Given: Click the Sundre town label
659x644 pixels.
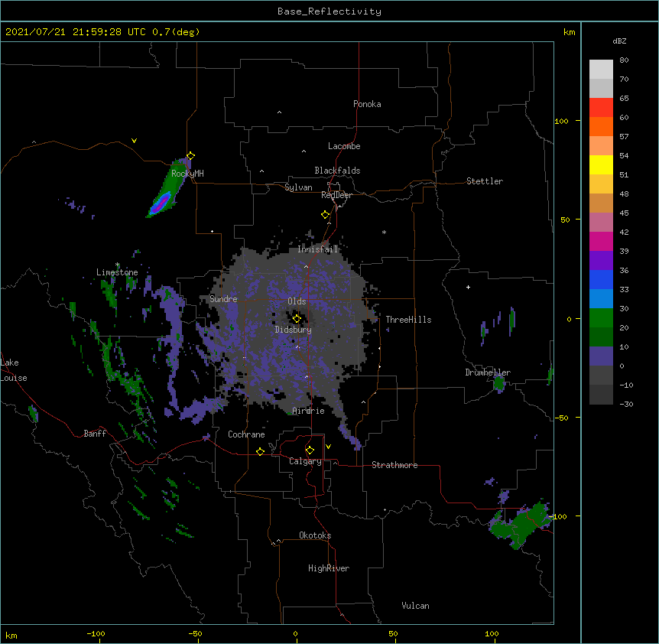Looking at the screenshot, I should pyautogui.click(x=223, y=299).
